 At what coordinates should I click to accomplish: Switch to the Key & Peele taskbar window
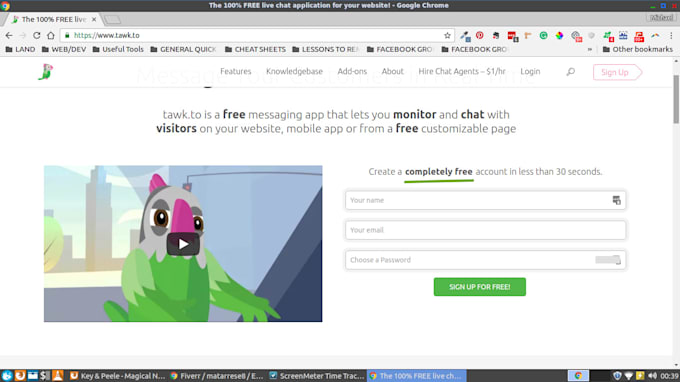[x=118, y=376]
